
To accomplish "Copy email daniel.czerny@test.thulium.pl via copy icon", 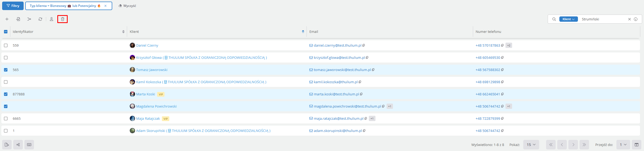I will pos(364,45).
